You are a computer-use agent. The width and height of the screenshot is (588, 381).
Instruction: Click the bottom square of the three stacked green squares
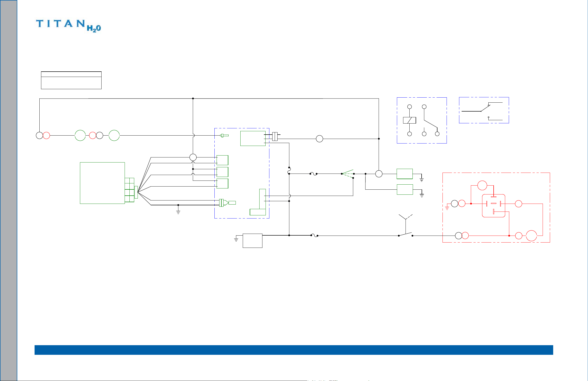(222, 184)
